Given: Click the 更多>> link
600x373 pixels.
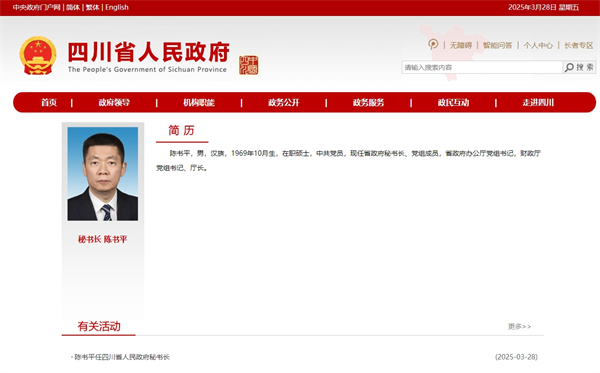Looking at the screenshot, I should point(519,326).
